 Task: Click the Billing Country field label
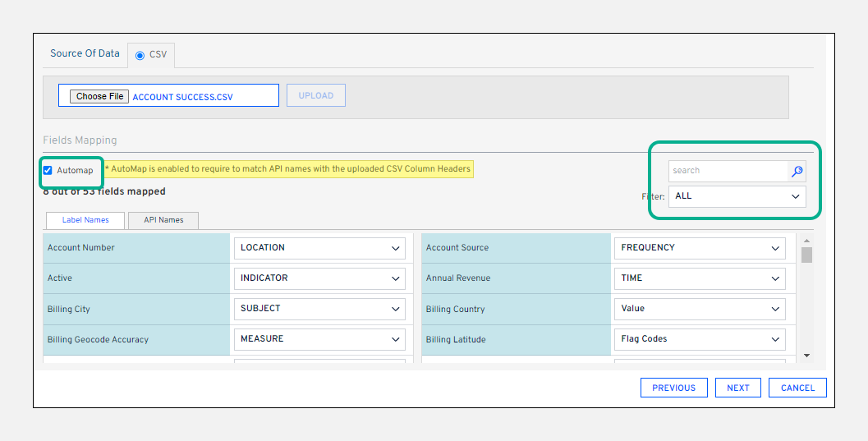click(455, 310)
